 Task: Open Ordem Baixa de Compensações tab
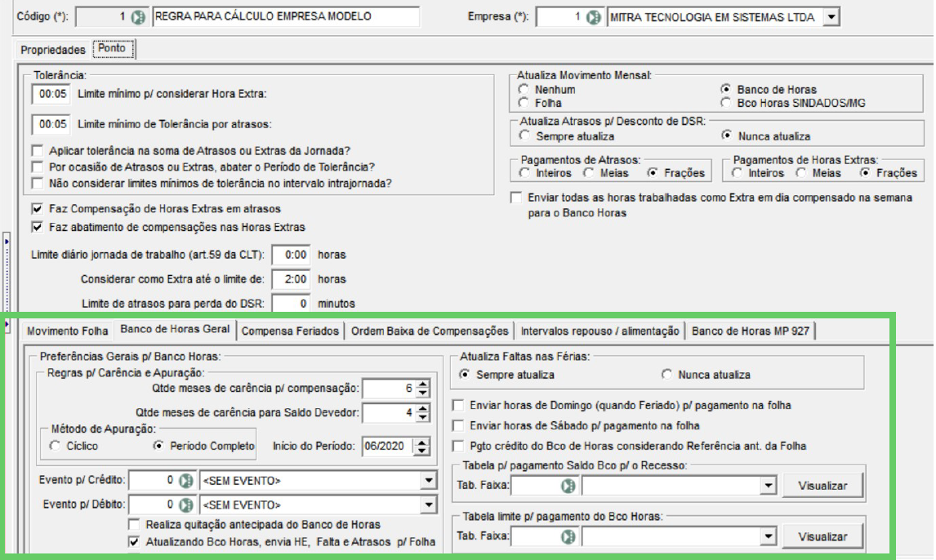pyautogui.click(x=430, y=331)
